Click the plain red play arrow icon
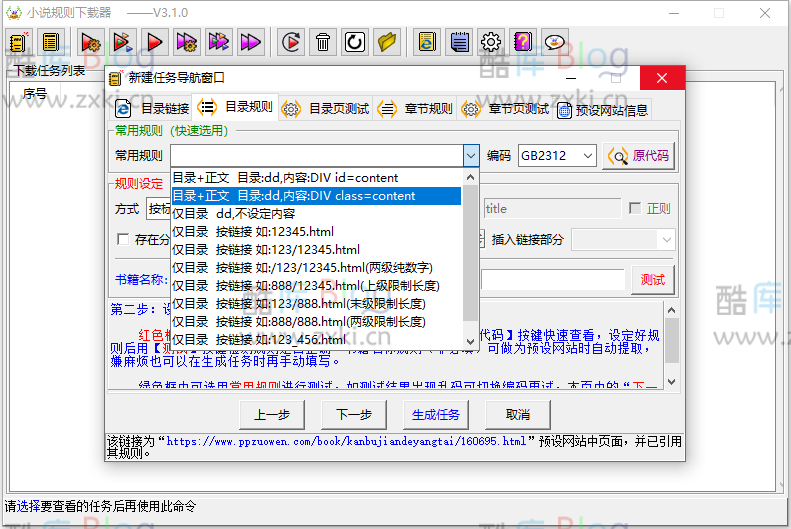 [154, 42]
